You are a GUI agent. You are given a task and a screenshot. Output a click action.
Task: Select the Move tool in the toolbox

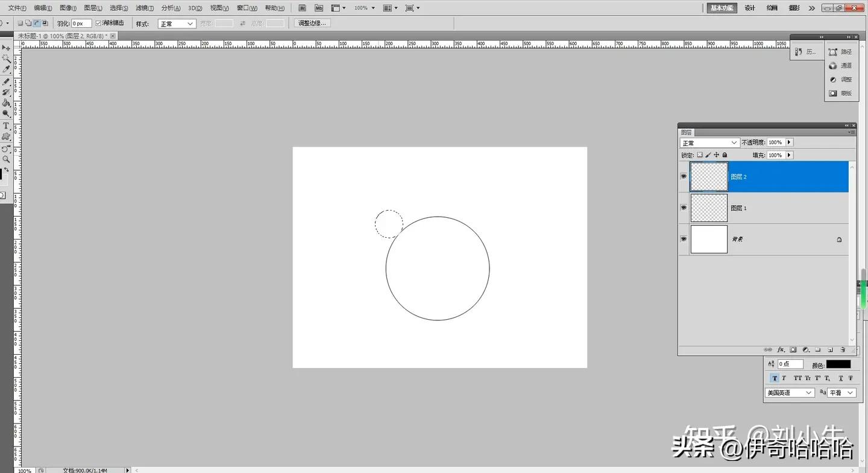point(6,48)
